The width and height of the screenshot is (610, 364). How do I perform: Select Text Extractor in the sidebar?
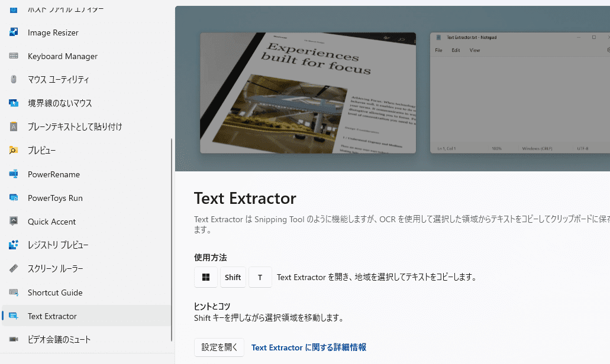click(x=86, y=316)
